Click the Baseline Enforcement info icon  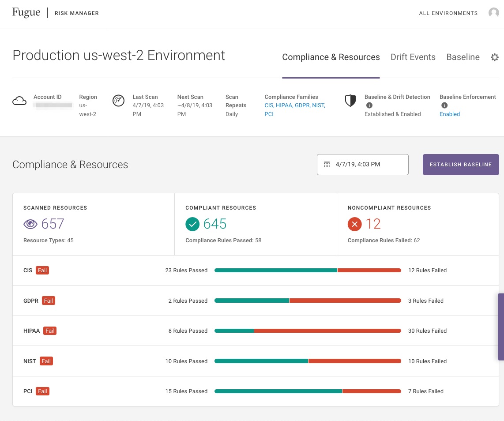pyautogui.click(x=444, y=105)
